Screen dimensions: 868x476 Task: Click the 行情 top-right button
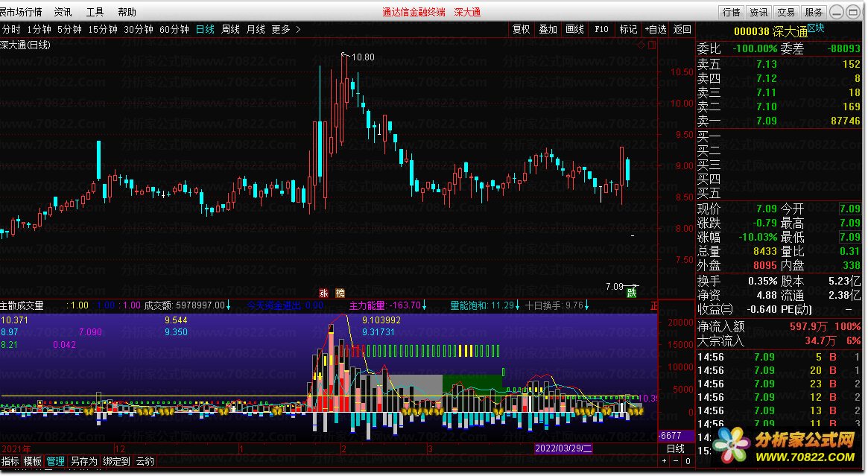click(731, 12)
